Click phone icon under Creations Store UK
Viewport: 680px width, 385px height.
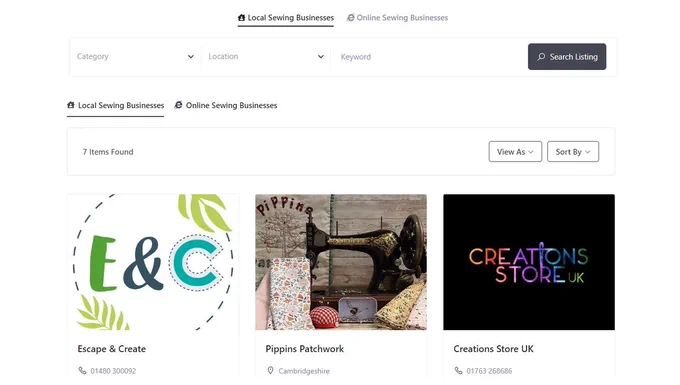coord(458,371)
